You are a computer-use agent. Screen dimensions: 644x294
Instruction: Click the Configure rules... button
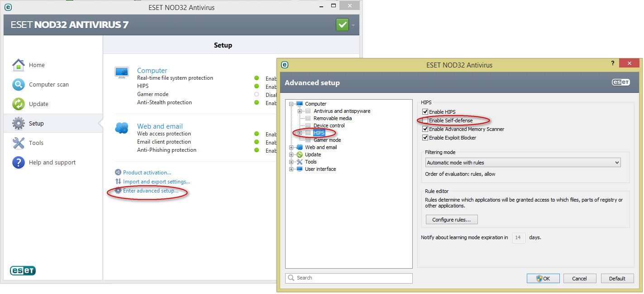point(452,220)
